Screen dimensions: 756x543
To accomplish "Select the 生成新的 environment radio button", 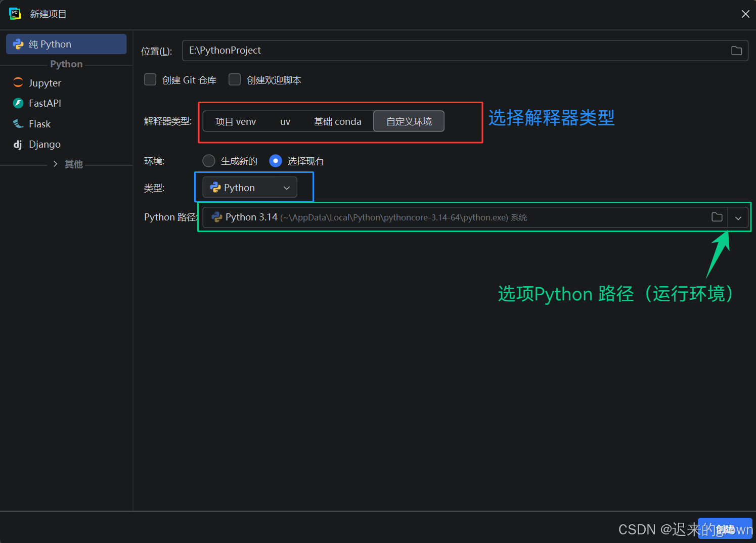I will click(209, 161).
